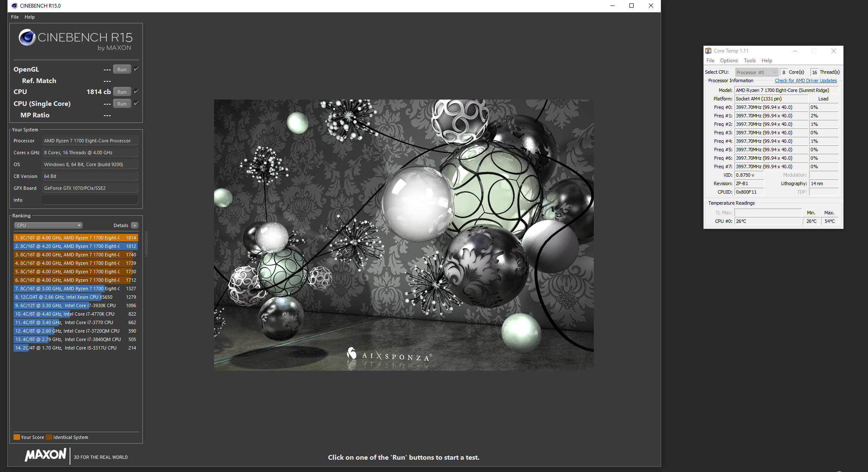Close the Core Temp window
This screenshot has height=472, width=868.
[834, 51]
